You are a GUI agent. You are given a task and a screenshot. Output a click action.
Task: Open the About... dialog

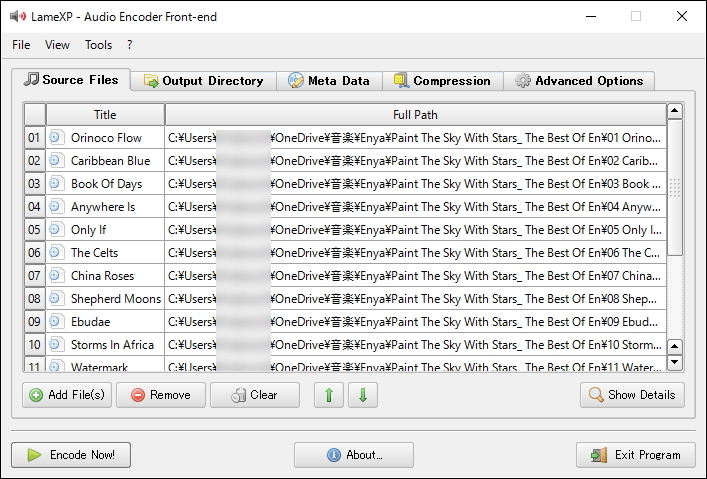coord(354,455)
